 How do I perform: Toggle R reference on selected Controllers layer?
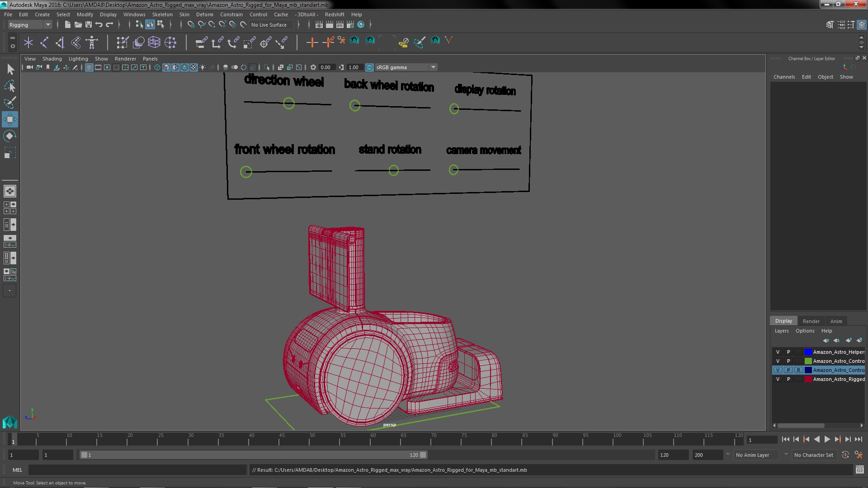click(x=799, y=370)
